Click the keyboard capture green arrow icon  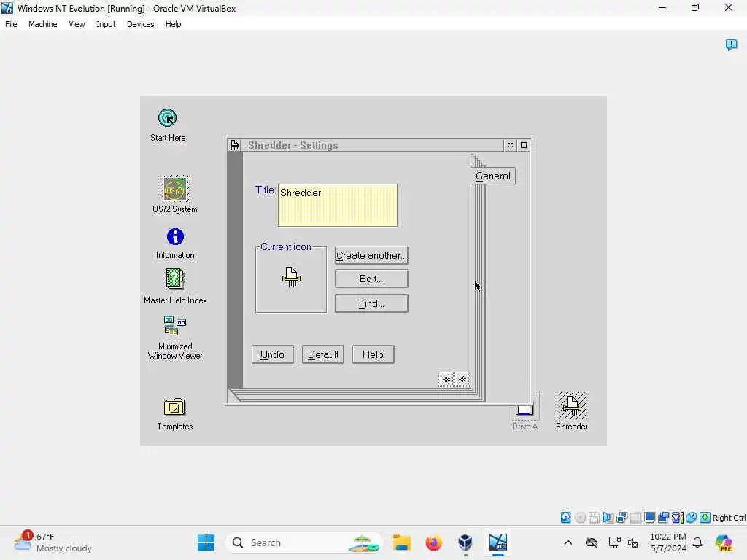[x=705, y=518]
